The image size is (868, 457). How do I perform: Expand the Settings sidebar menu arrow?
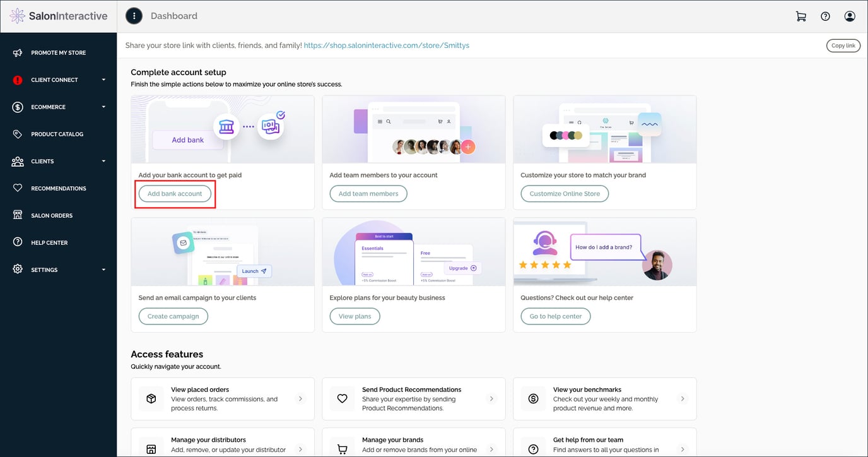[x=103, y=270]
